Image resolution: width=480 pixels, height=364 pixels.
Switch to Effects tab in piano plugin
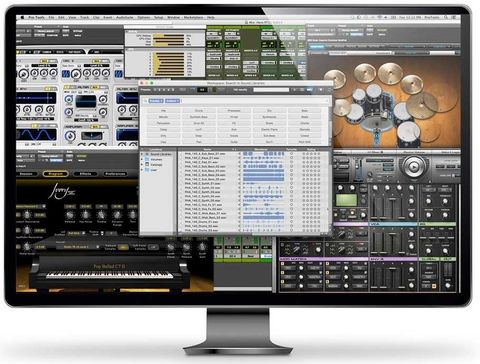tap(85, 174)
